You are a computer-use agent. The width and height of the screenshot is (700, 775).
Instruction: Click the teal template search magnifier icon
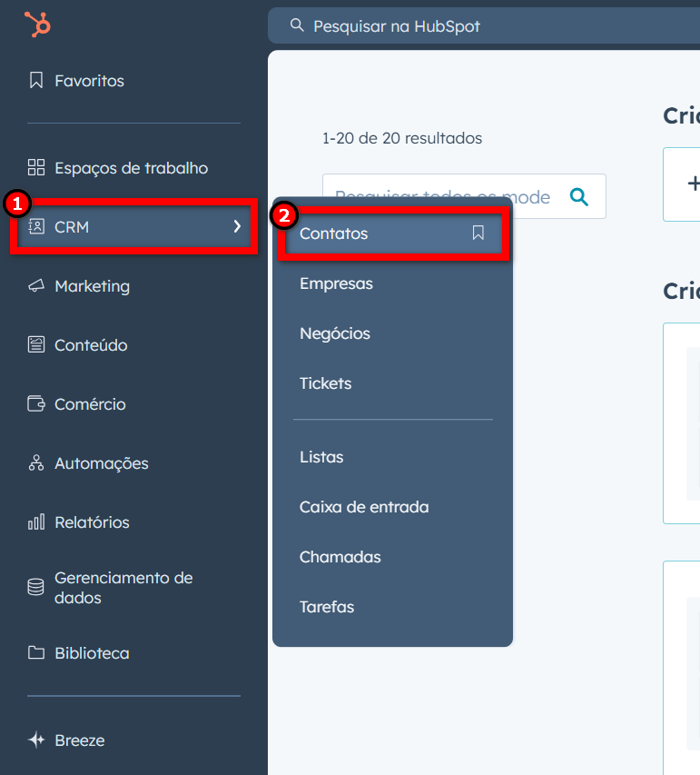(578, 196)
